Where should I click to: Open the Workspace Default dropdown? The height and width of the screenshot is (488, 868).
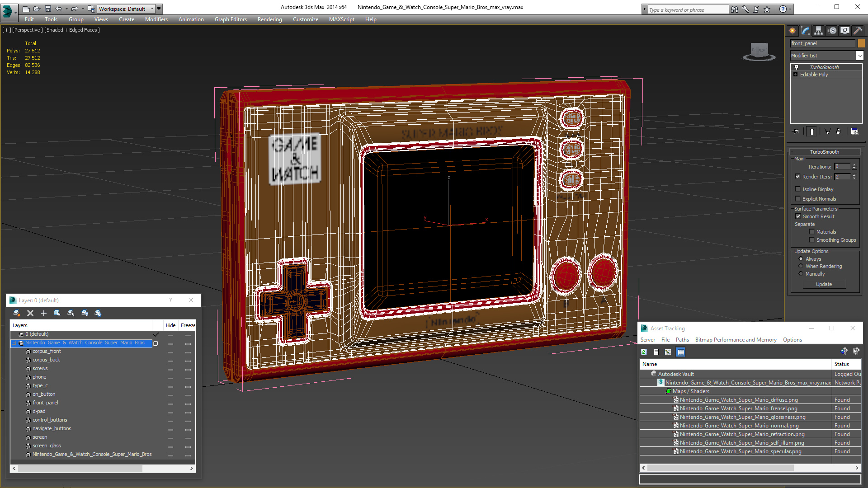pyautogui.click(x=152, y=9)
